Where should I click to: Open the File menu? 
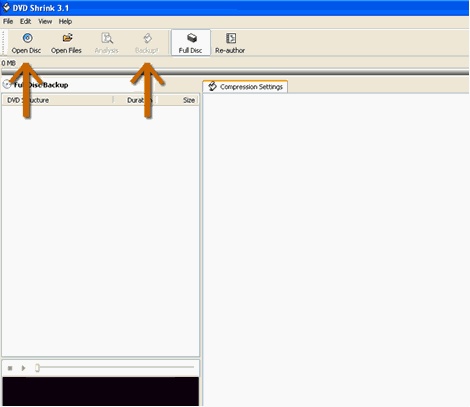click(x=8, y=22)
